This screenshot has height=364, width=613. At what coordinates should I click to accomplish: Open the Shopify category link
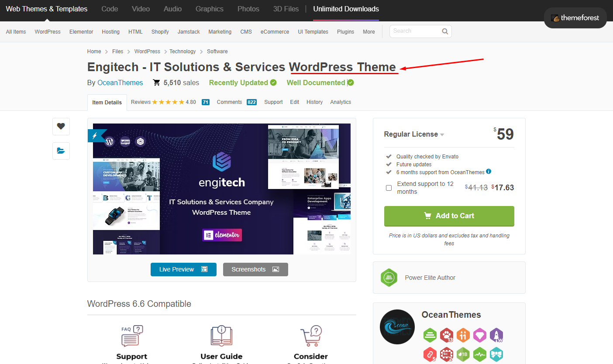[160, 32]
